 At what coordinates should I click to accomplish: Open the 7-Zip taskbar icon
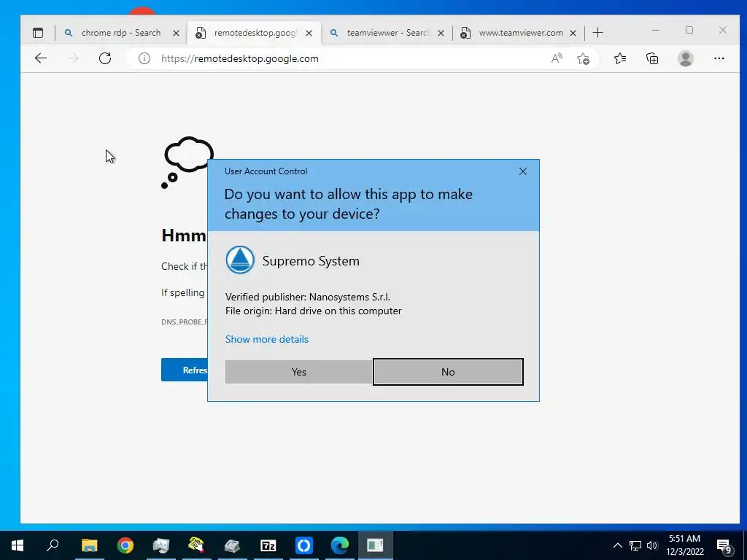268,545
